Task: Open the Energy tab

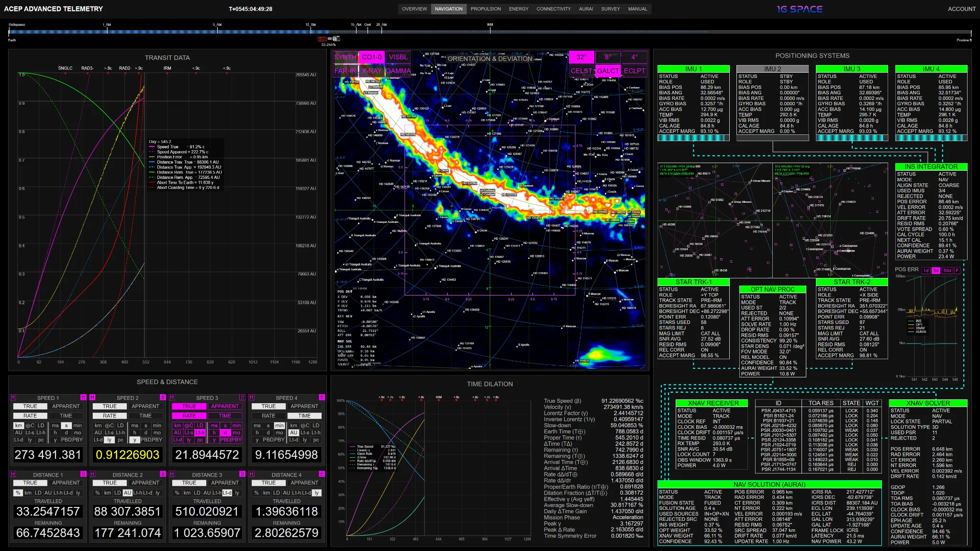Action: point(519,9)
